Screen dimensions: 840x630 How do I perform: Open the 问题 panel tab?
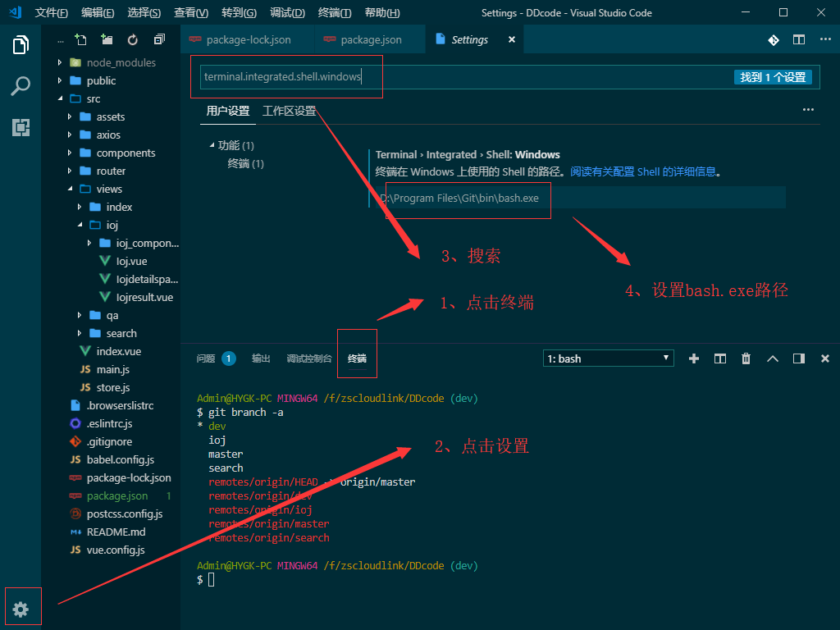coord(206,358)
